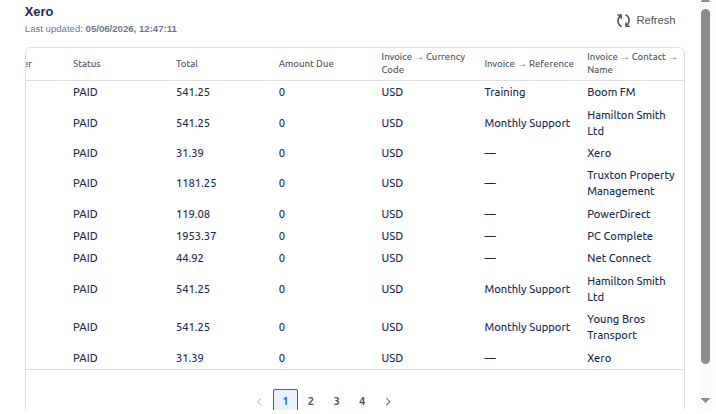Screen dimensions: 716x414
Task: Click the Total column header
Action: click(187, 64)
